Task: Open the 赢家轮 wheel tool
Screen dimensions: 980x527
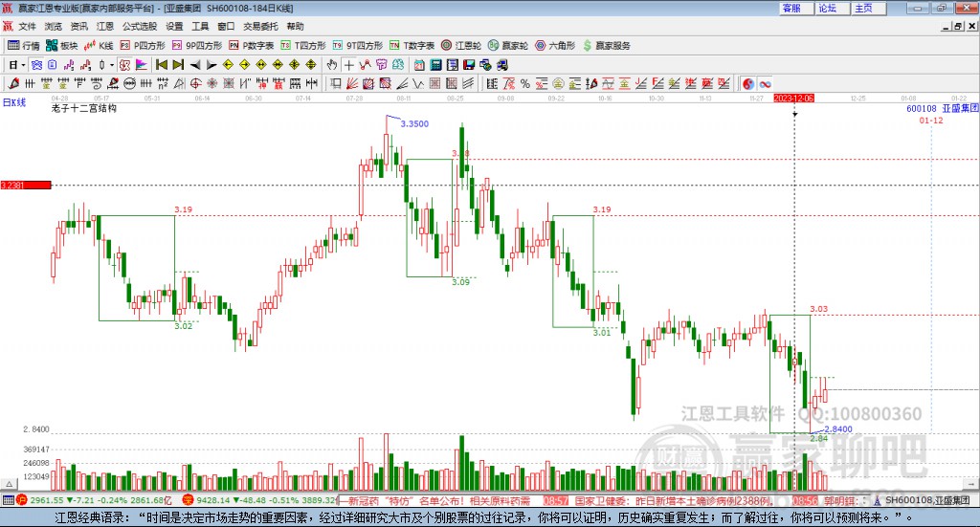Action: [x=508, y=46]
